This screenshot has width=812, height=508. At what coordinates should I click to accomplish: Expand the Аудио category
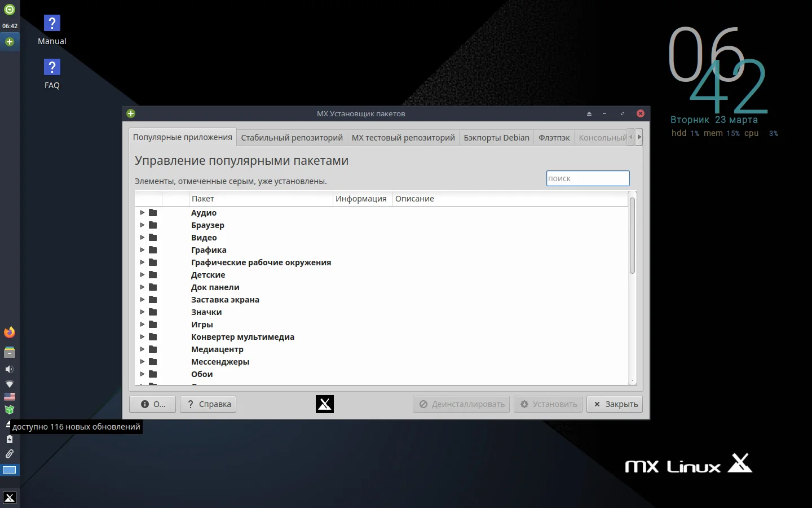pyautogui.click(x=142, y=213)
